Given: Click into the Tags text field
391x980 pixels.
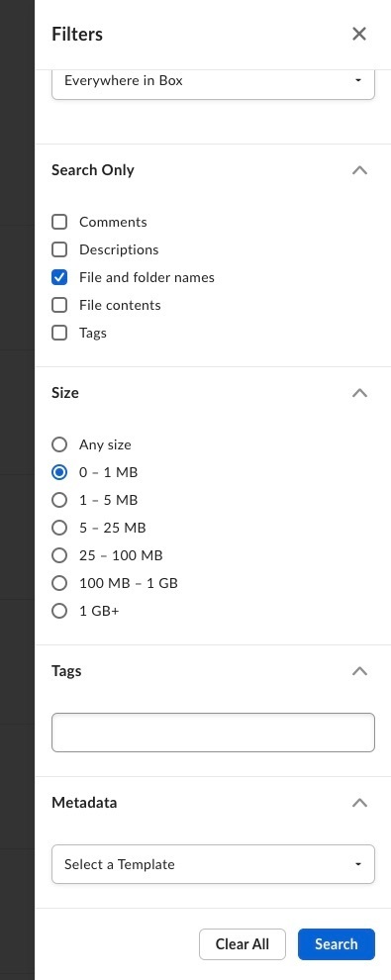Looking at the screenshot, I should pos(213,733).
